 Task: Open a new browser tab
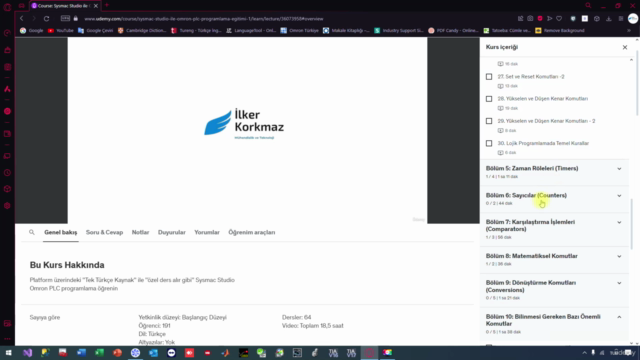click(107, 5)
